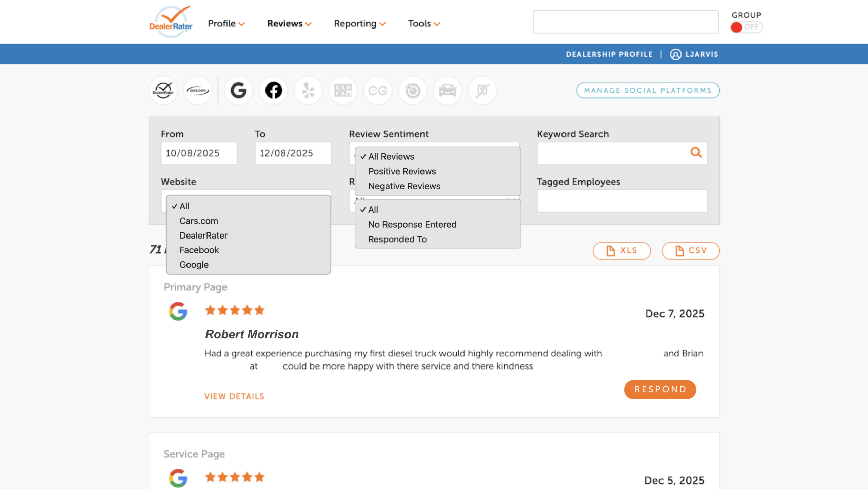Select the car-shaped platform circle icon
This screenshot has height=489, width=868.
(448, 91)
